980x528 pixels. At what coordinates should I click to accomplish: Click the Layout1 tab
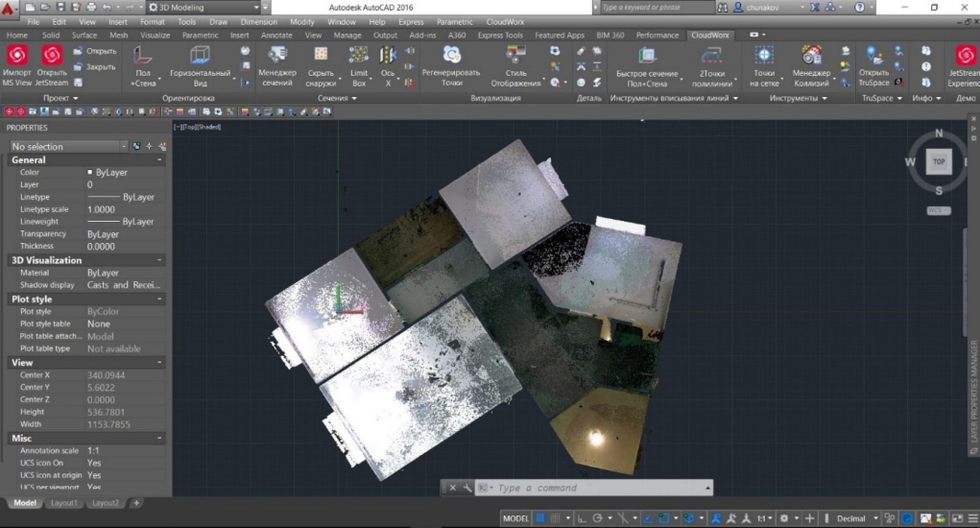tap(63, 503)
